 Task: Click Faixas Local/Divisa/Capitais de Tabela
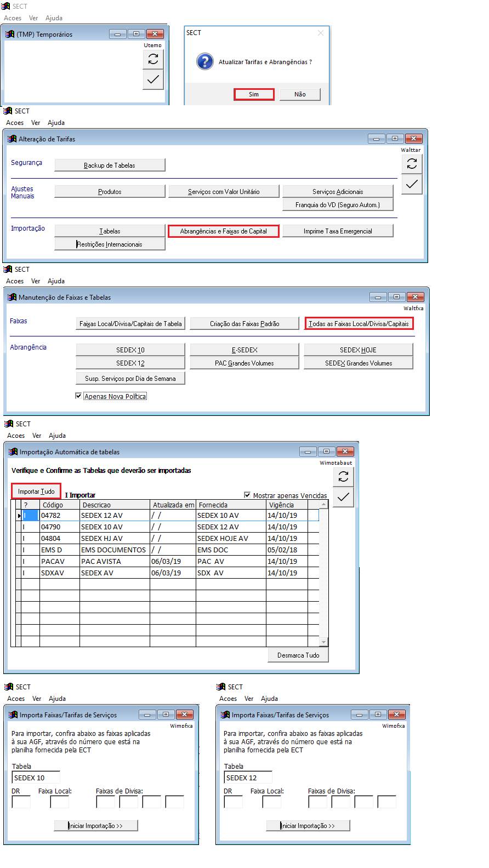[x=130, y=323]
